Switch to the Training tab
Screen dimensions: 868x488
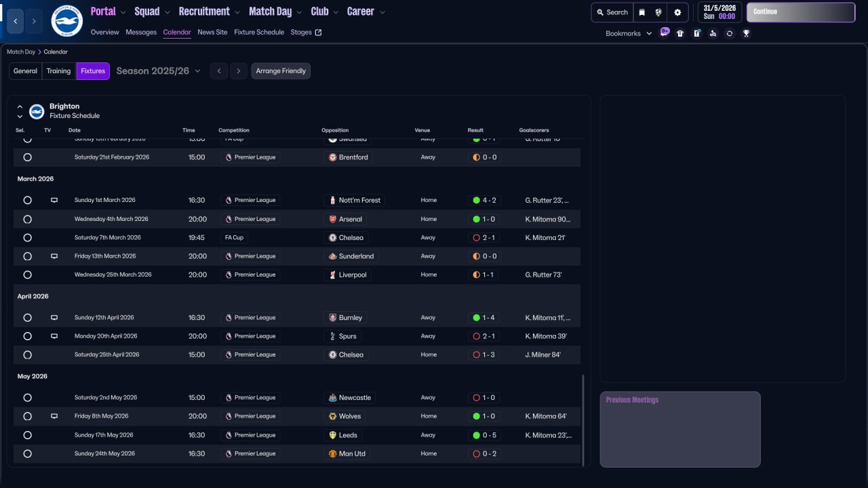[58, 71]
